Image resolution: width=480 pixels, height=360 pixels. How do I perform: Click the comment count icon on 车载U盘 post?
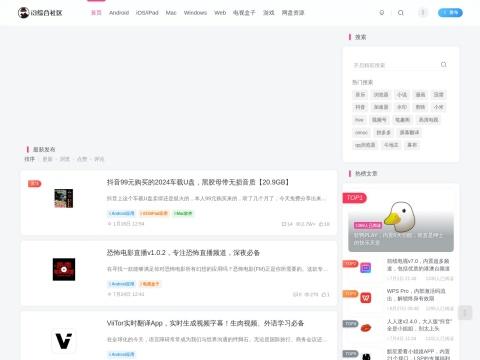[x=287, y=224]
